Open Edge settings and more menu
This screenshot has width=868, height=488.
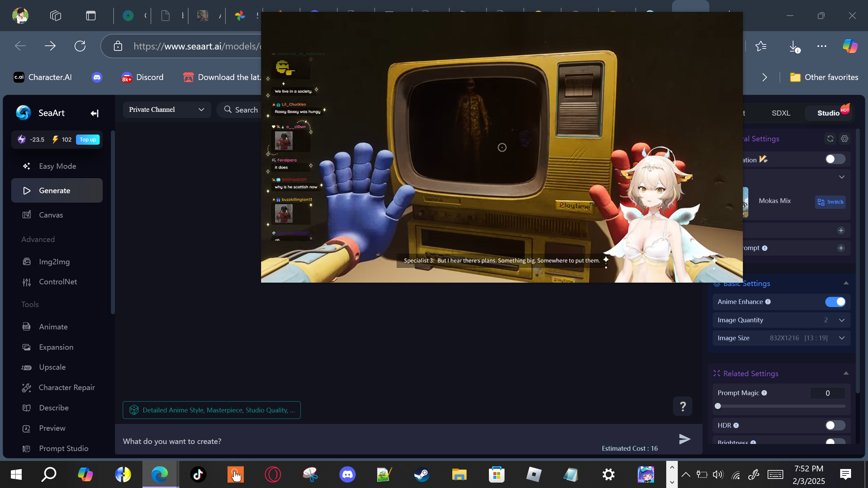tap(822, 46)
